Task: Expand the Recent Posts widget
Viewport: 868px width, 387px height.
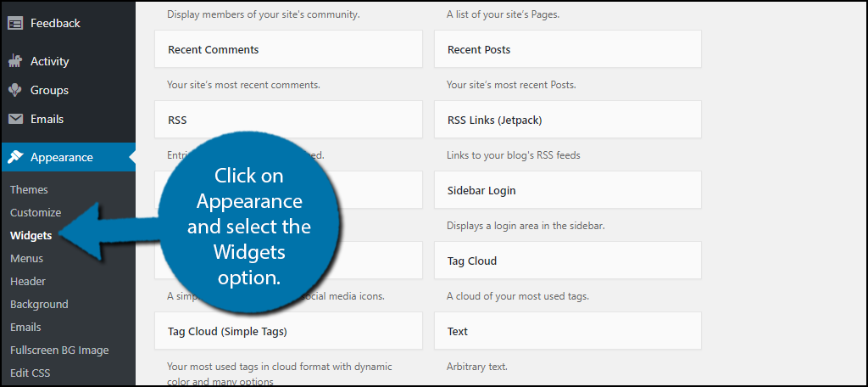Action: pyautogui.click(x=568, y=49)
